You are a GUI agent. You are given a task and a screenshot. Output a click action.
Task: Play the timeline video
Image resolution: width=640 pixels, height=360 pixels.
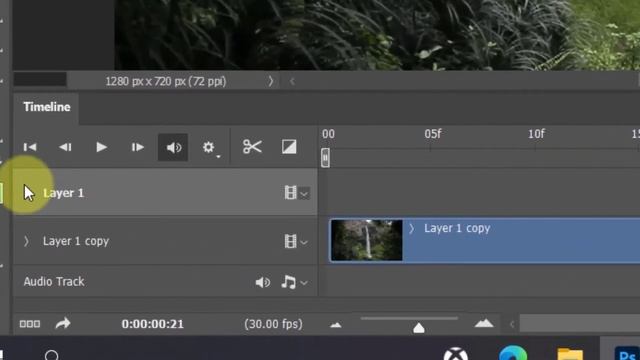[x=101, y=147]
